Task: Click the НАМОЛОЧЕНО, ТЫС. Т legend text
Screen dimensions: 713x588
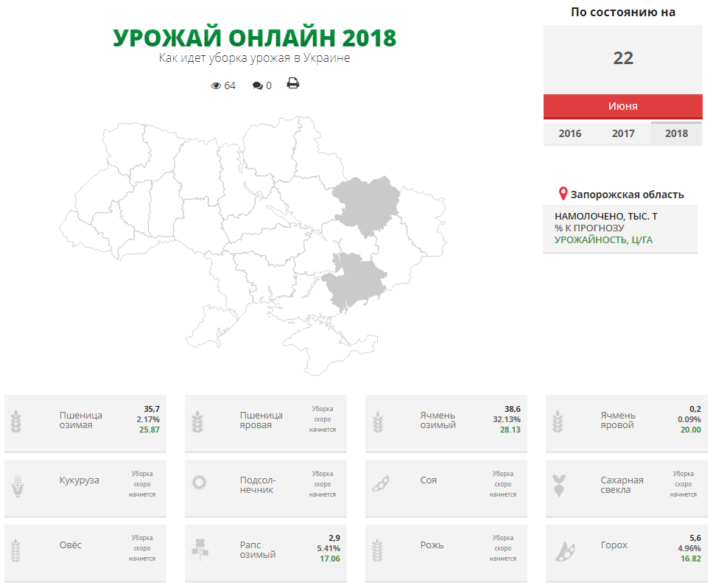Action: click(x=605, y=217)
